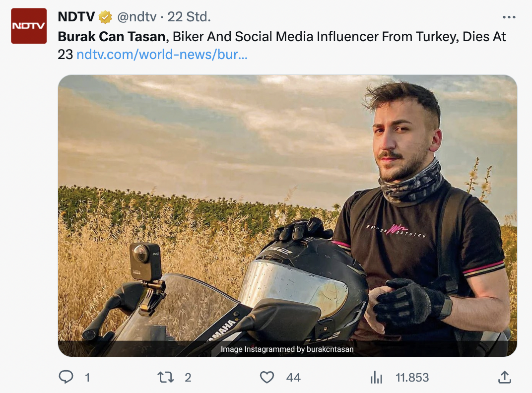The height and width of the screenshot is (393, 532).
Task: Share the tweet using the upload arrow icon
Action: click(504, 378)
